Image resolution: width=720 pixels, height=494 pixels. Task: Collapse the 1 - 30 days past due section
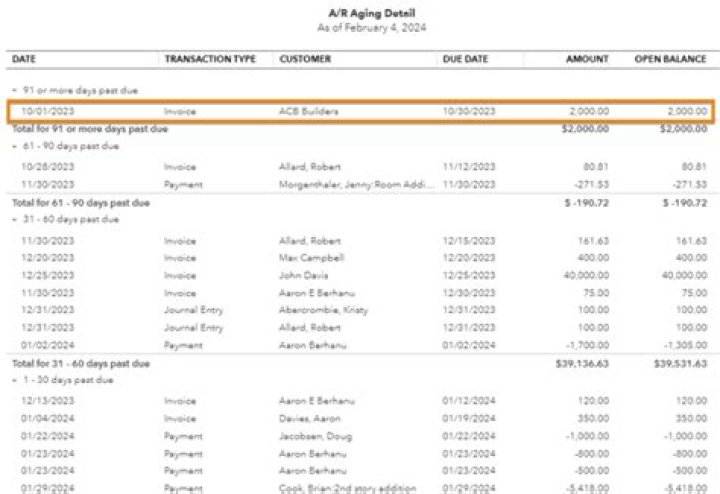[13, 380]
